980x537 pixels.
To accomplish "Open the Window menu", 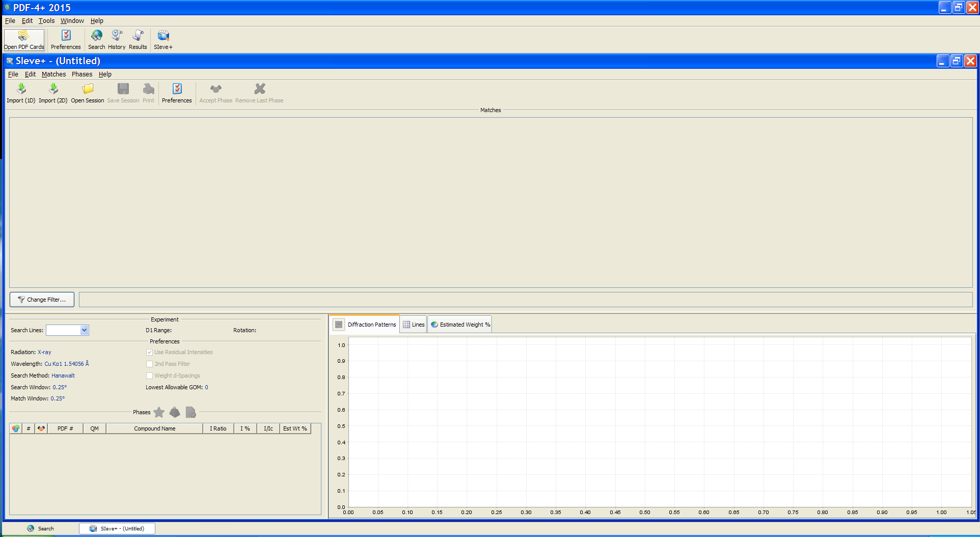I will pyautogui.click(x=72, y=21).
